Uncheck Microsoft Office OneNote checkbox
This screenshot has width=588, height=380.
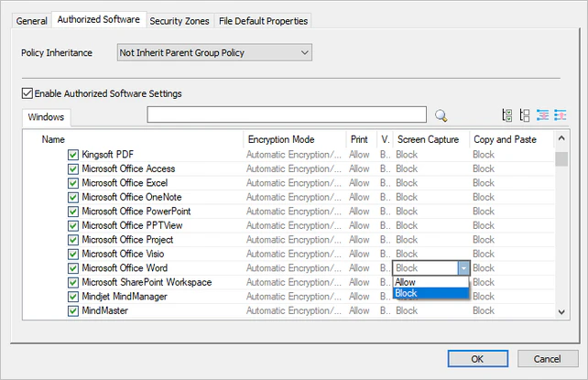(x=73, y=198)
